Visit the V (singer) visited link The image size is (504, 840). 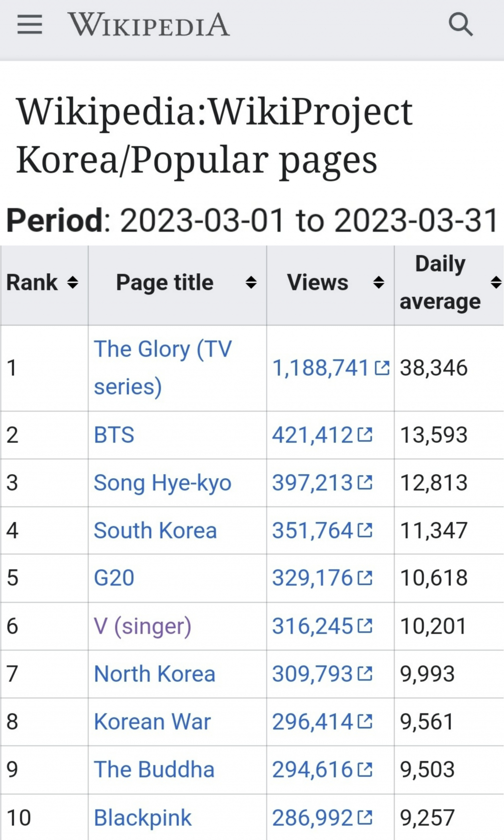143,626
